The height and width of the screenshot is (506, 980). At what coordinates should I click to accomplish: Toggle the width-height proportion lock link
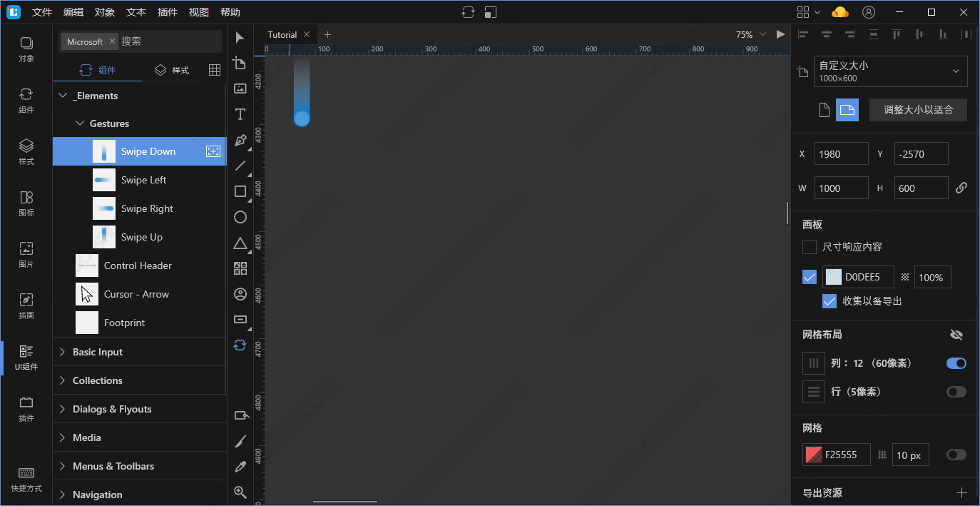[961, 188]
